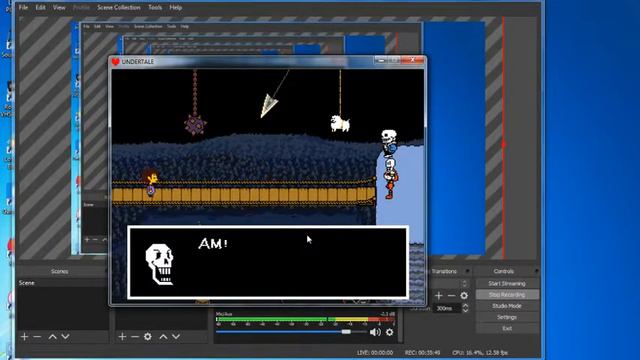Undock the Transitions panel via its header icon
640x360 pixels.
click(468, 271)
